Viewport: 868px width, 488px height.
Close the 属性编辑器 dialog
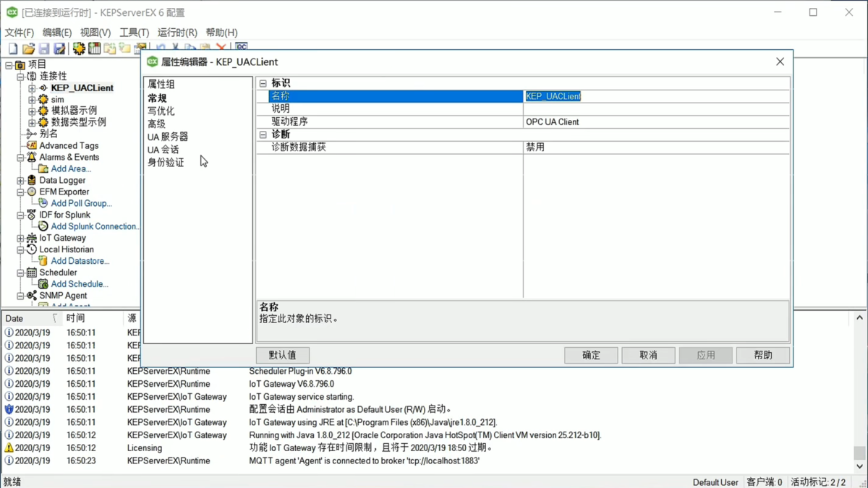coord(780,61)
